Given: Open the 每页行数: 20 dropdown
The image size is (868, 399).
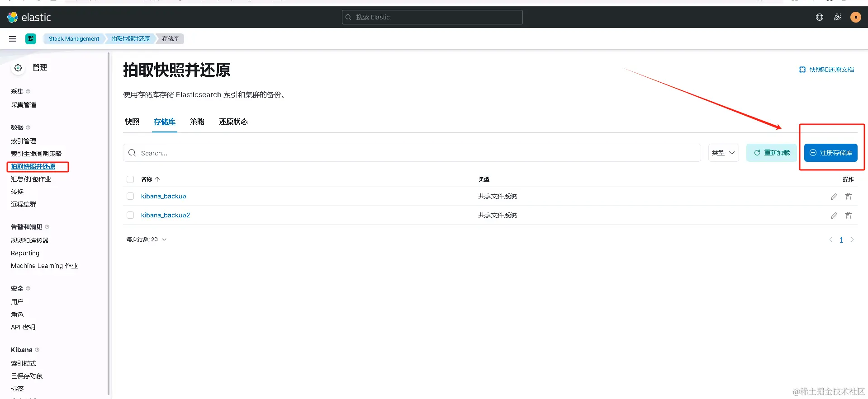Looking at the screenshot, I should coord(147,239).
